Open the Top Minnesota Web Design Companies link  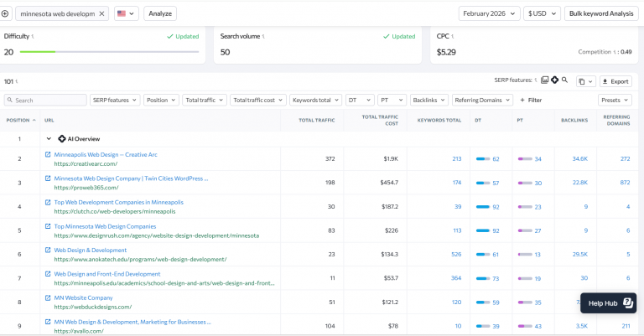coord(105,226)
